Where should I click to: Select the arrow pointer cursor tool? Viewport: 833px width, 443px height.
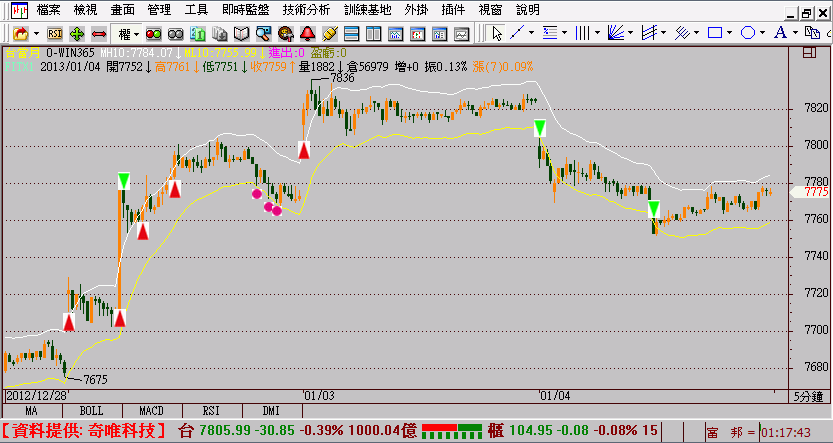[496, 33]
